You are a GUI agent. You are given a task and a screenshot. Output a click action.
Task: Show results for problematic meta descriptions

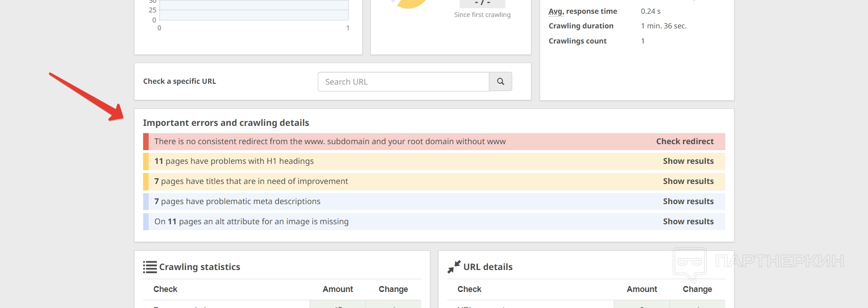coord(688,201)
